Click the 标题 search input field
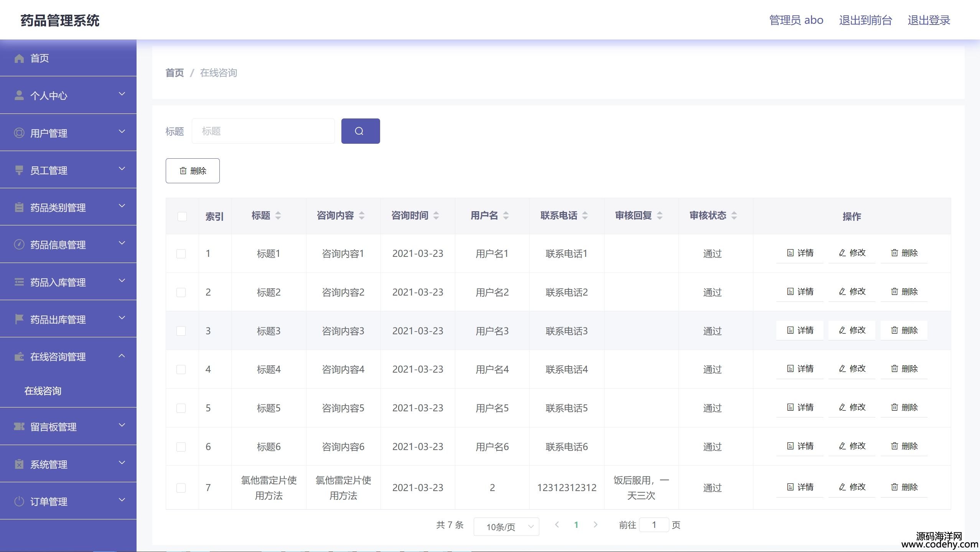 point(263,131)
